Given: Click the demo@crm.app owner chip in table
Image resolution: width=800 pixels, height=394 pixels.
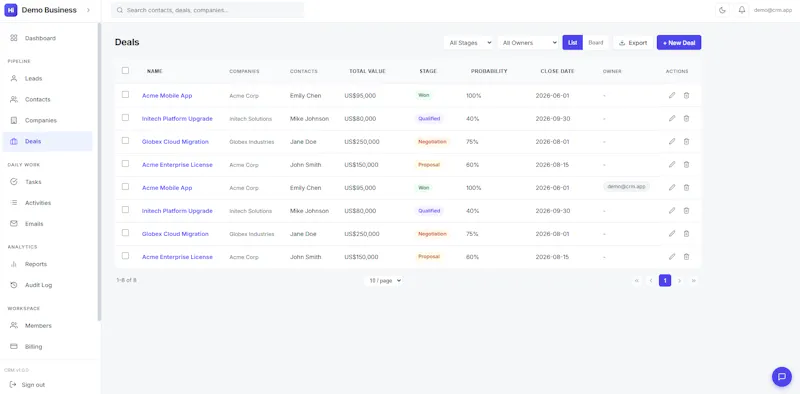Looking at the screenshot, I should click(x=627, y=187).
